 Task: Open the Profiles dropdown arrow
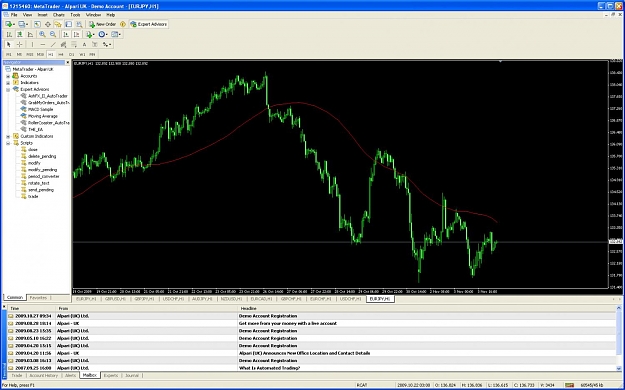pos(28,24)
